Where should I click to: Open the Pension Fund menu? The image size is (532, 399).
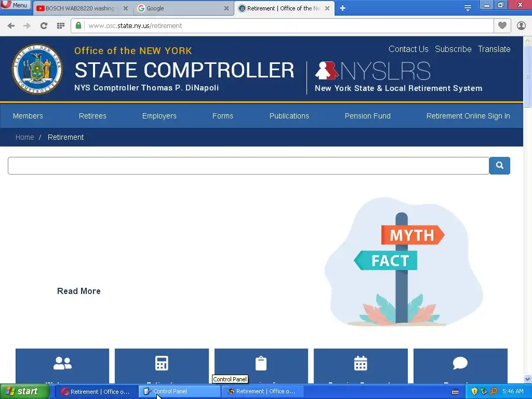(x=367, y=116)
